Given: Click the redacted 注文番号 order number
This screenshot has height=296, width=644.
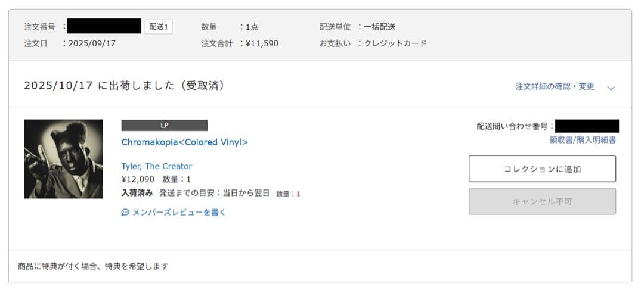Looking at the screenshot, I should [104, 26].
